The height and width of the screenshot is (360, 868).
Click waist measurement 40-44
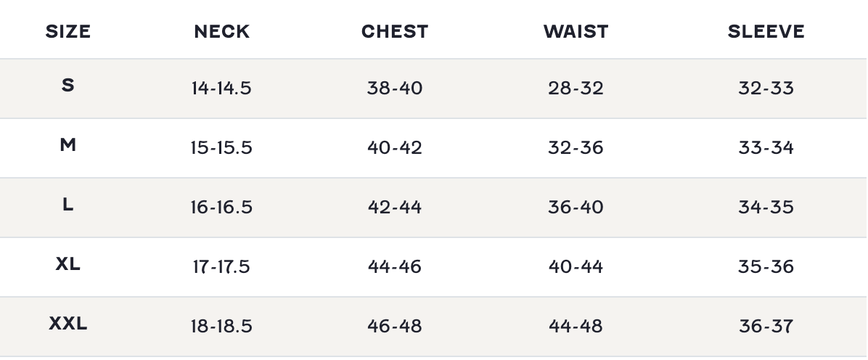(576, 267)
